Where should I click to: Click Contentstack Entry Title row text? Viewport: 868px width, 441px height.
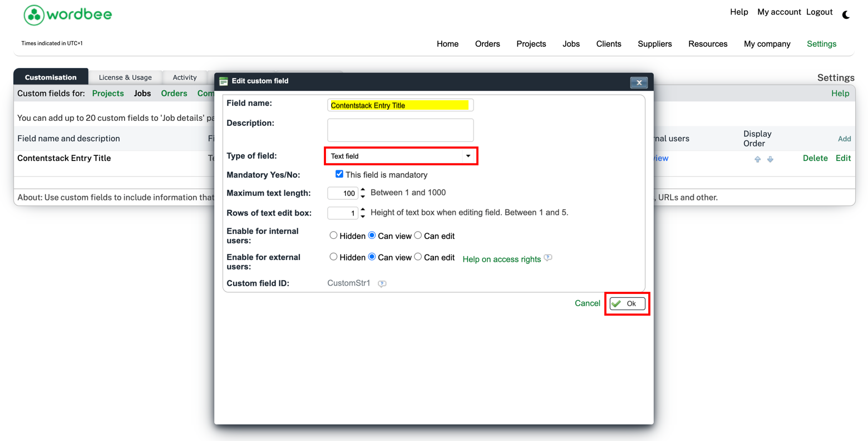[64, 159]
